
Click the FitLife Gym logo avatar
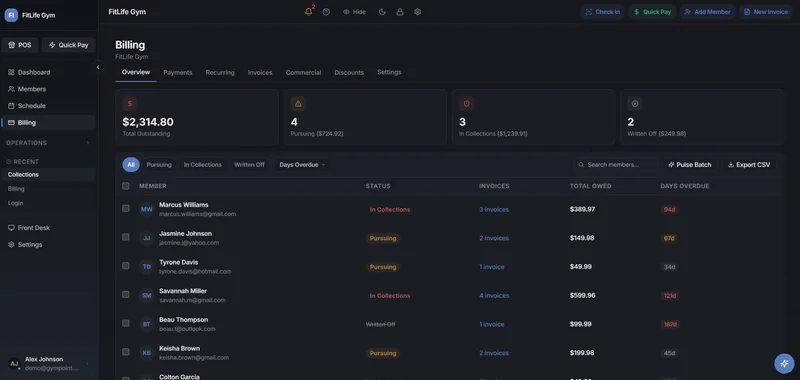pos(11,15)
